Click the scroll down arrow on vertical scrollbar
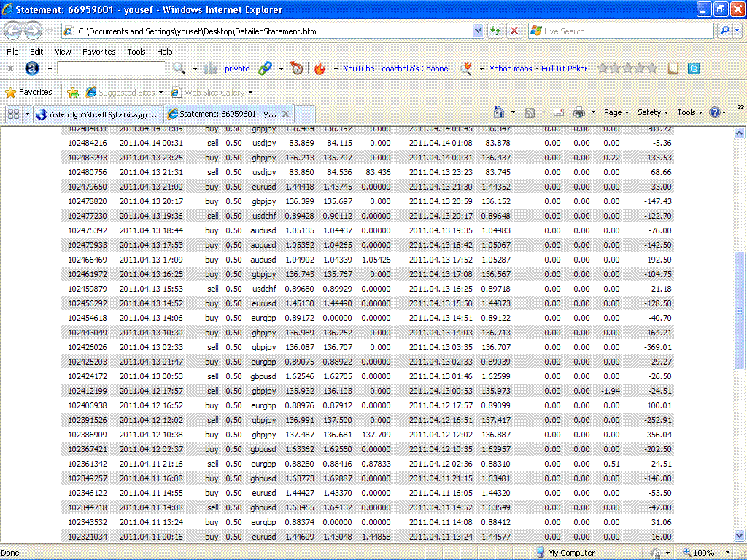 point(739,535)
